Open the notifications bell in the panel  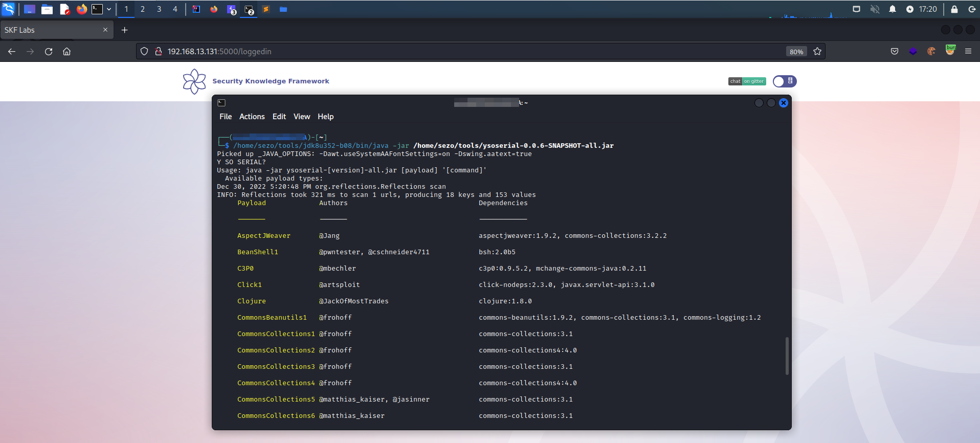coord(893,9)
